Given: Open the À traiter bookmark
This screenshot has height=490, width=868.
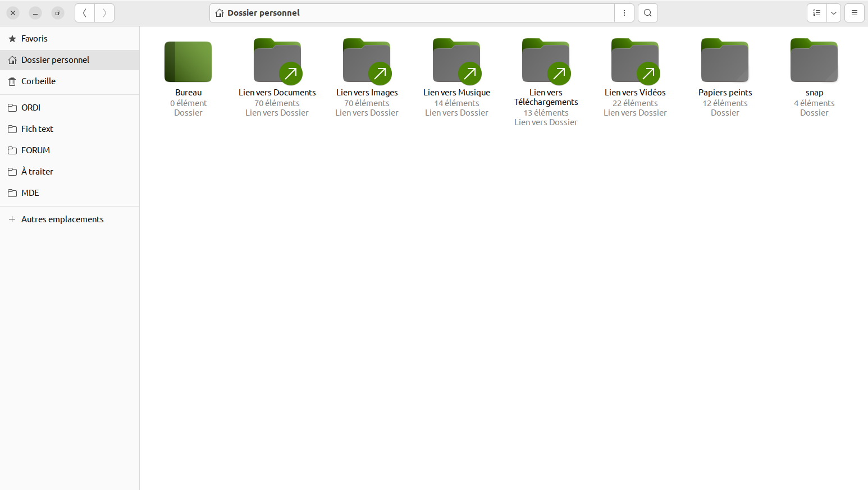Looking at the screenshot, I should pyautogui.click(x=70, y=172).
